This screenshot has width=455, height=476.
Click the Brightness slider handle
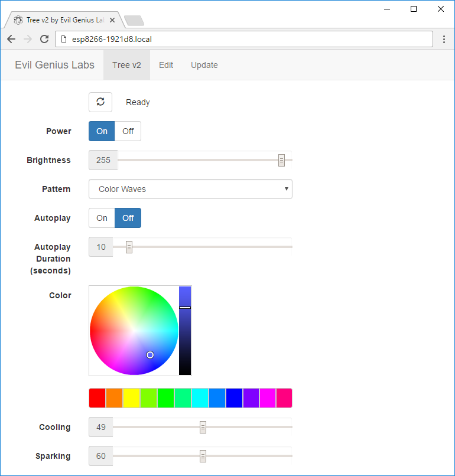coord(281,160)
